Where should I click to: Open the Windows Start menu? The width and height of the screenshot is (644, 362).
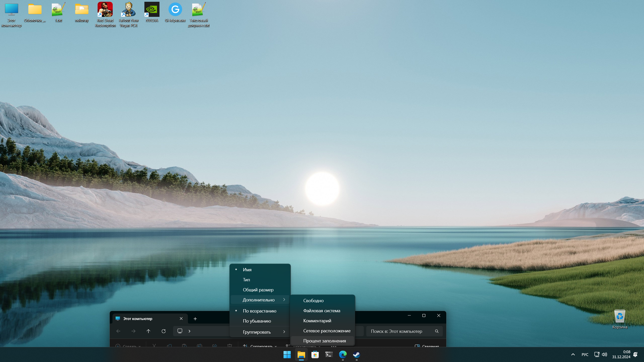[x=287, y=354]
